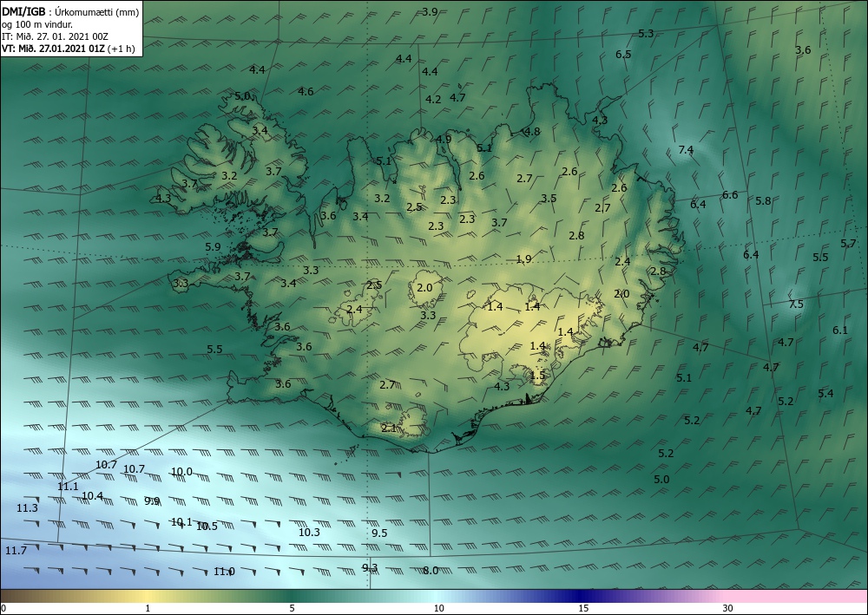The width and height of the screenshot is (868, 615).
Task: Click the 9.3 value along the bottom edge
Action: click(x=370, y=567)
